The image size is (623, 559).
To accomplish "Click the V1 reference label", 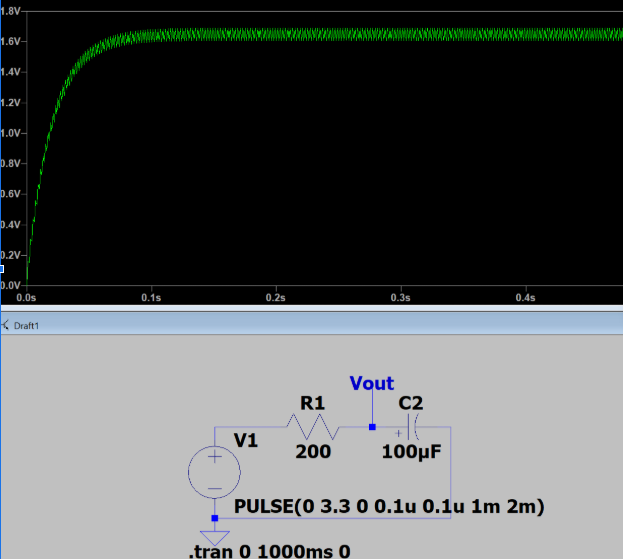I will (246, 440).
